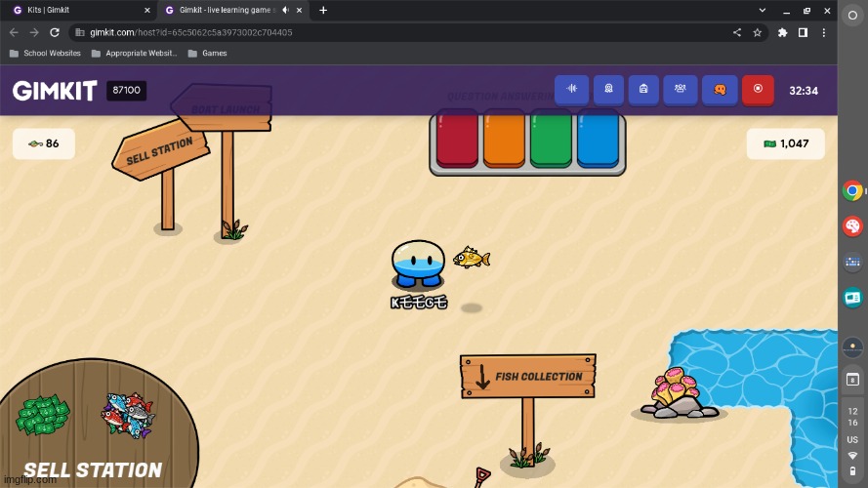868x488 pixels.
Task: Close the Gimkit live learning game tab
Action: (x=299, y=10)
